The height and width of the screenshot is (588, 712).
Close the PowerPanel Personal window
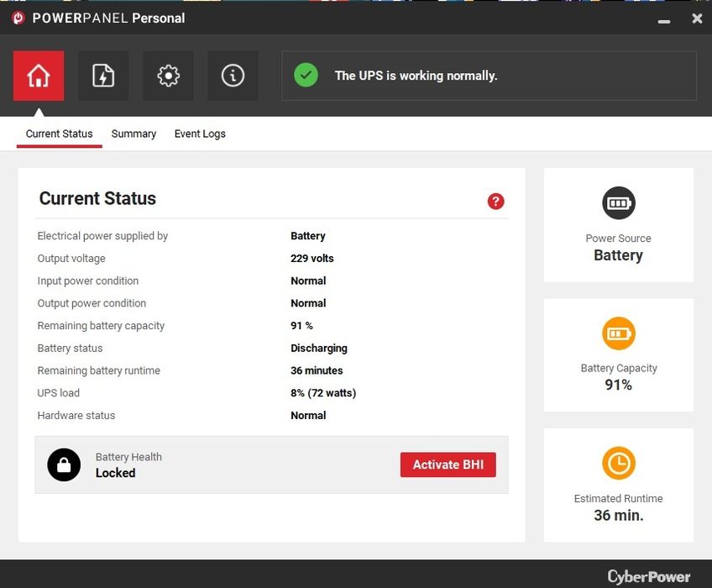point(697,18)
